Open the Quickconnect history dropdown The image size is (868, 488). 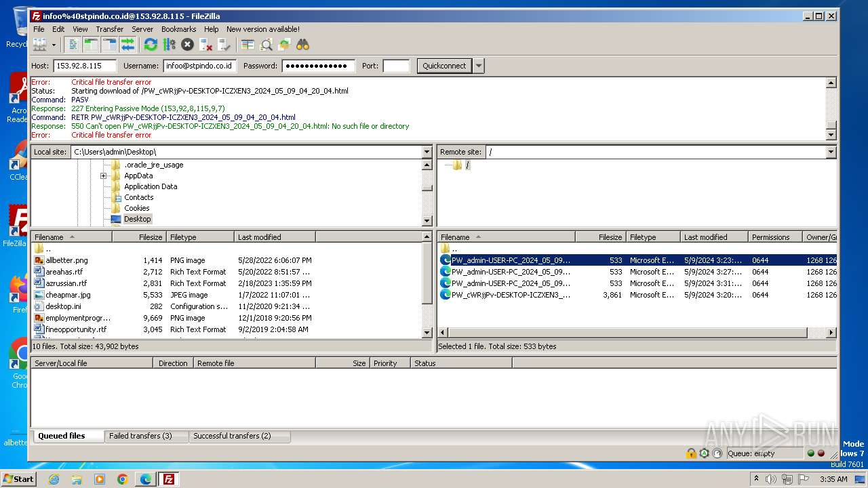click(479, 66)
